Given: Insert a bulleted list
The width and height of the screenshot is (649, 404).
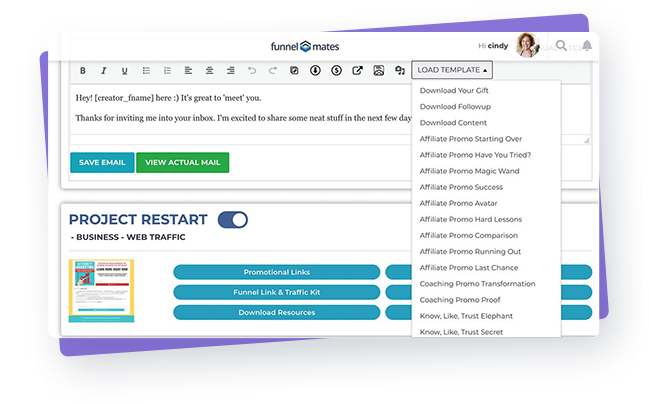Looking at the screenshot, I should point(146,71).
